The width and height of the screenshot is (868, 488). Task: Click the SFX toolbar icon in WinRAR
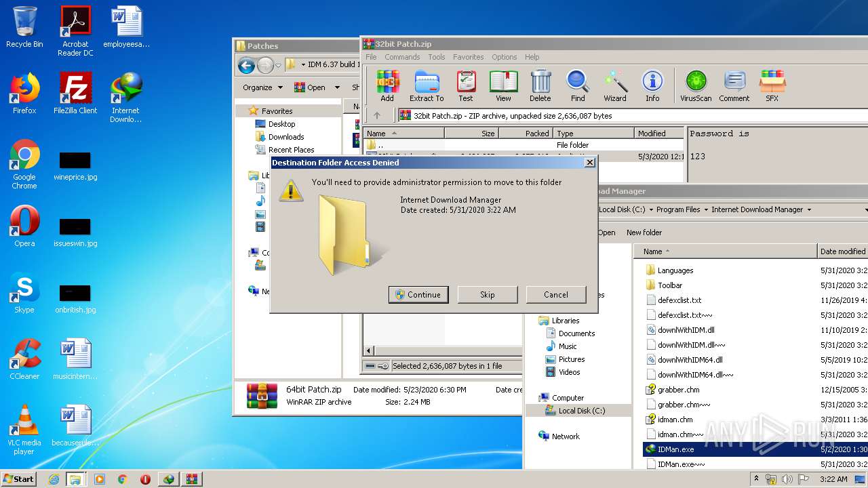click(772, 86)
